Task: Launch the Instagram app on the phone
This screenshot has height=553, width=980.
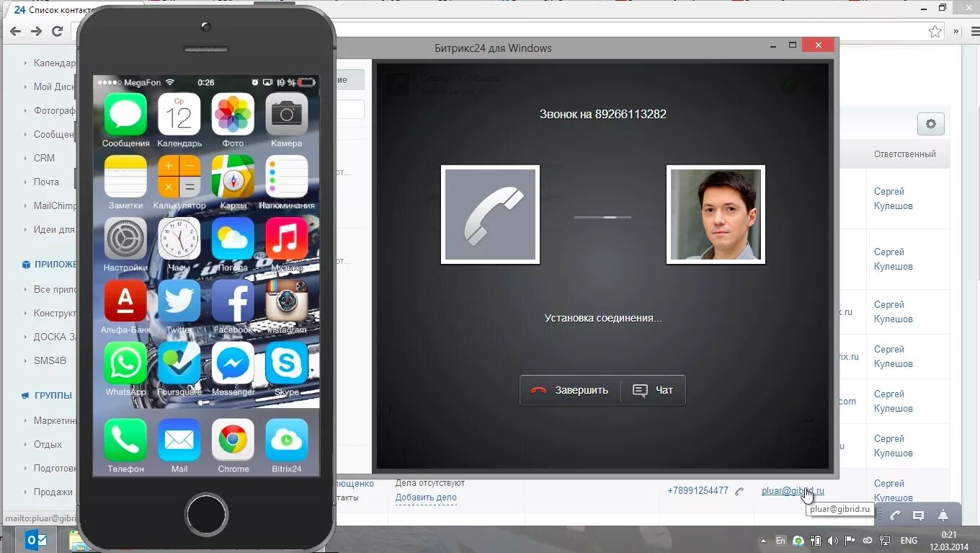Action: pyautogui.click(x=286, y=301)
